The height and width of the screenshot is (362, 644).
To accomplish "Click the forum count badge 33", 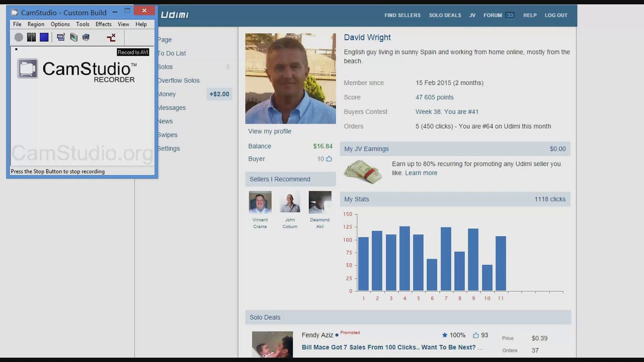I will coord(510,16).
